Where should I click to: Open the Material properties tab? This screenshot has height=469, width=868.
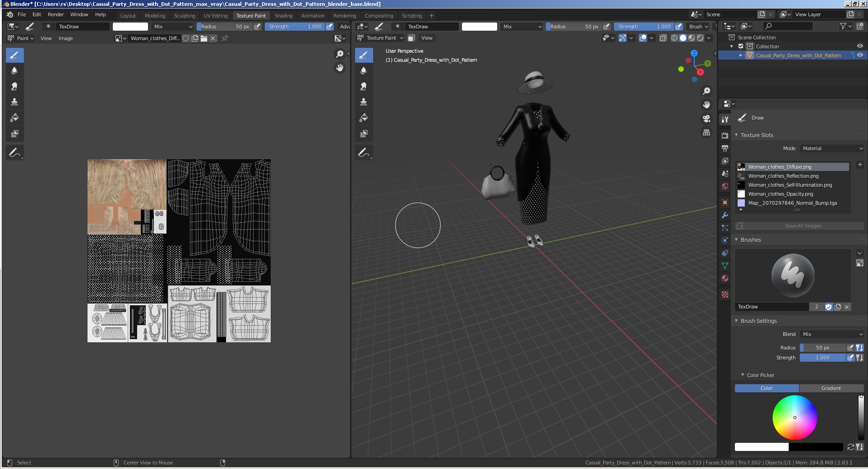pos(725,278)
